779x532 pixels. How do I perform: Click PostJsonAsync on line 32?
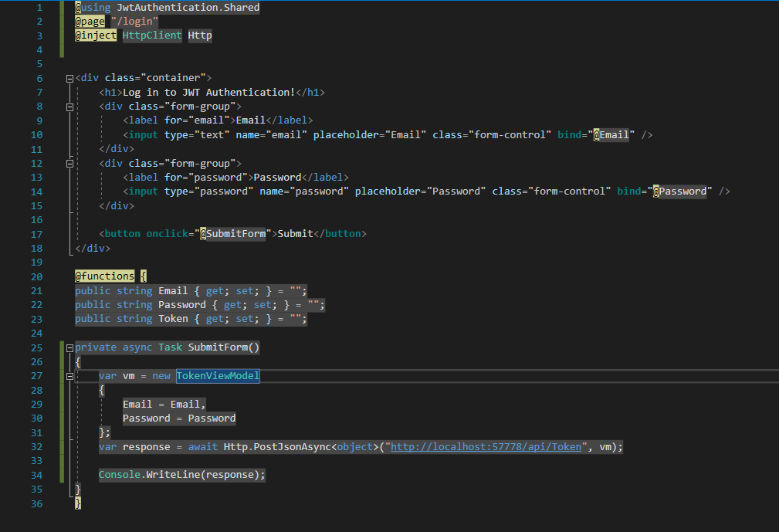coord(292,446)
